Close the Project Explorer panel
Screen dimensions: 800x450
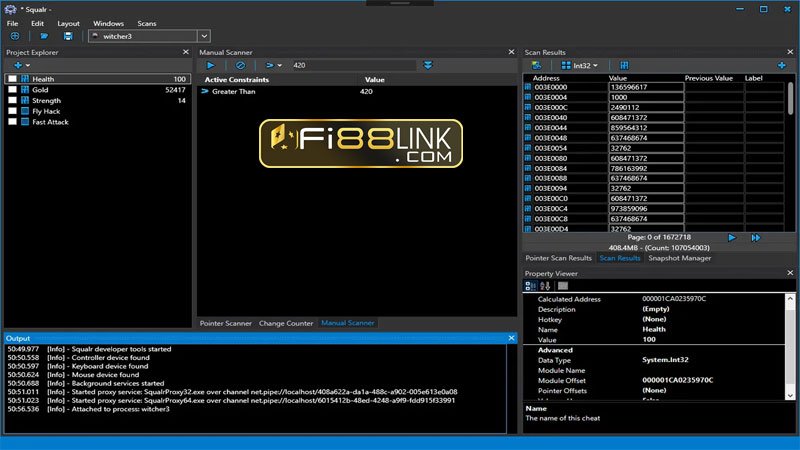pyautogui.click(x=186, y=52)
